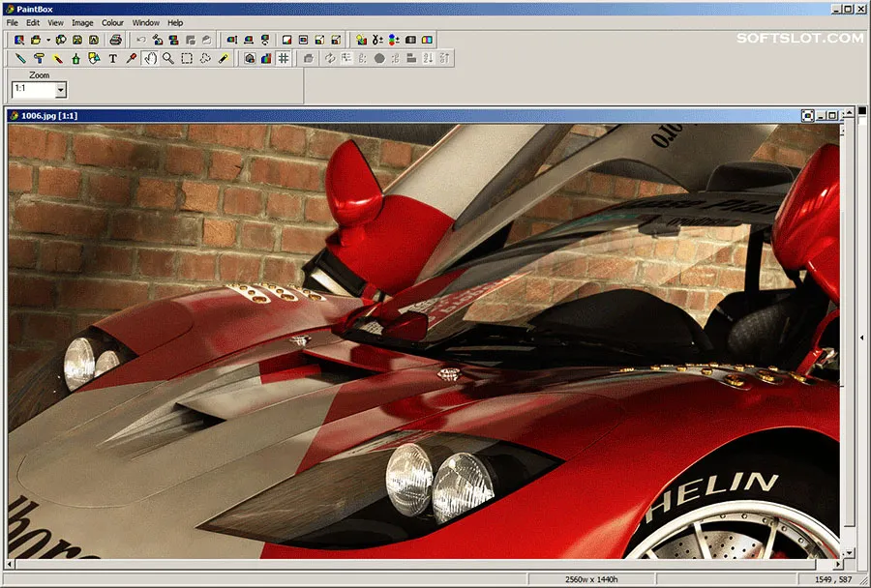The height and width of the screenshot is (588, 871).
Task: Toggle the grid display button
Action: coord(284,58)
